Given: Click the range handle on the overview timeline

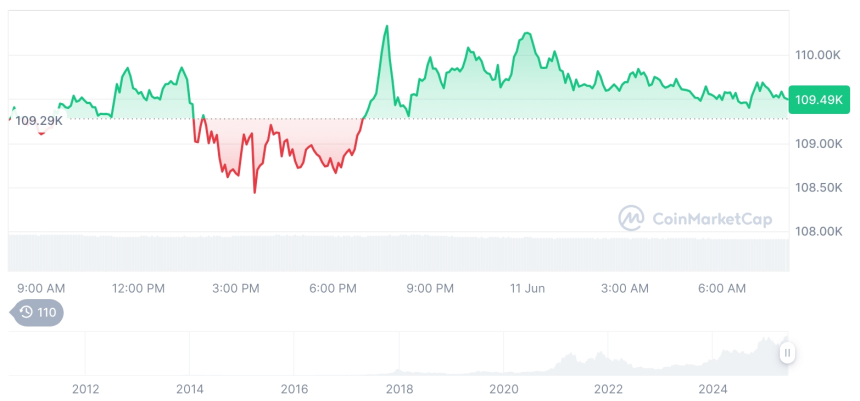Looking at the screenshot, I should pyautogui.click(x=788, y=353).
